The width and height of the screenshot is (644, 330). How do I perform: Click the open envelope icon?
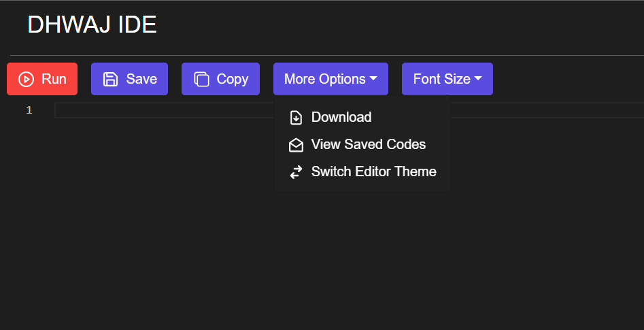pos(296,145)
